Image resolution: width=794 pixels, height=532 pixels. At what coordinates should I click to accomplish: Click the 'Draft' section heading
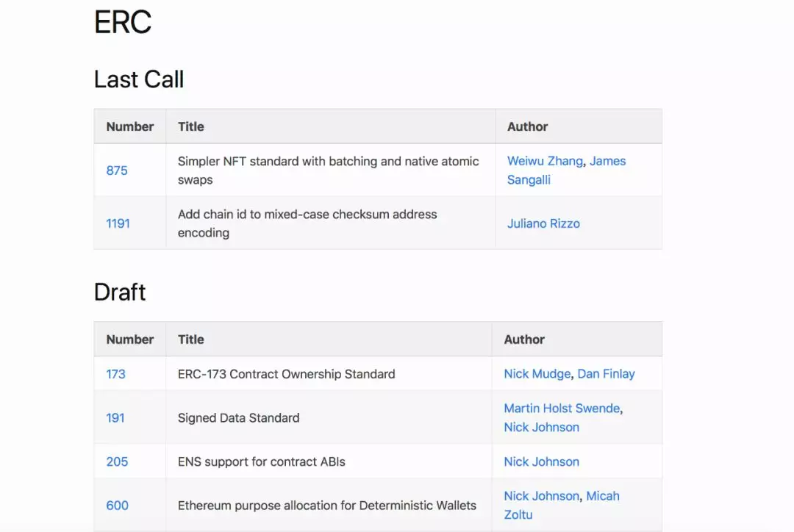120,292
